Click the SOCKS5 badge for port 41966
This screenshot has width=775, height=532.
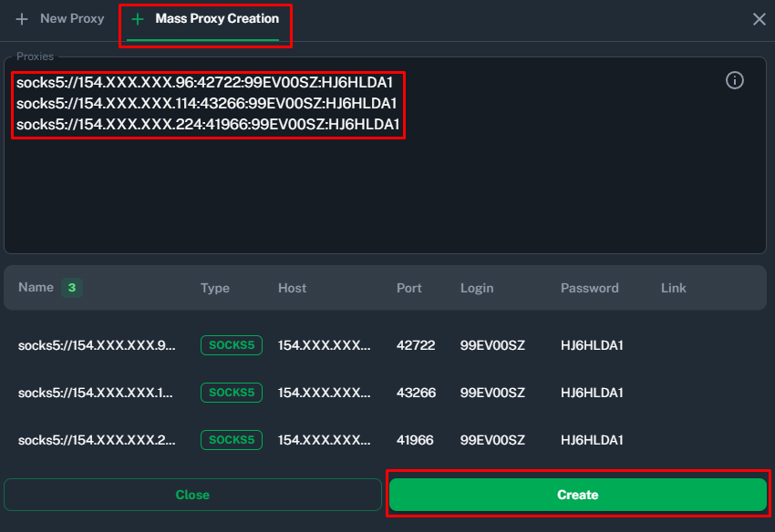[231, 440]
